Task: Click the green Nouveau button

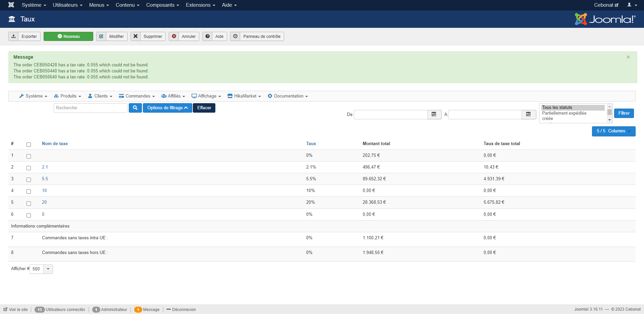Action: (68, 36)
